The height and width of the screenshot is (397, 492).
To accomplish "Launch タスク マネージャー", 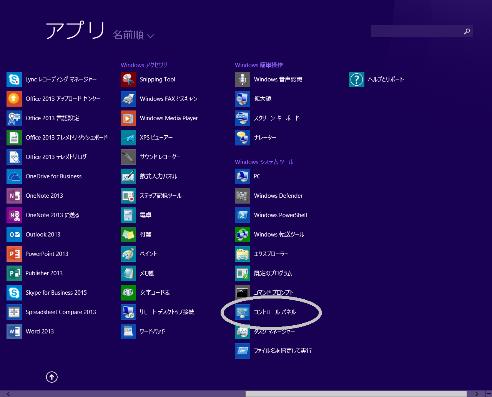I will click(265, 331).
